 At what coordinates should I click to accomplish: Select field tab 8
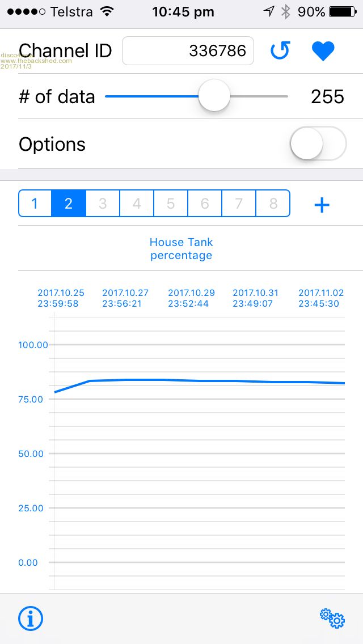[x=273, y=204]
